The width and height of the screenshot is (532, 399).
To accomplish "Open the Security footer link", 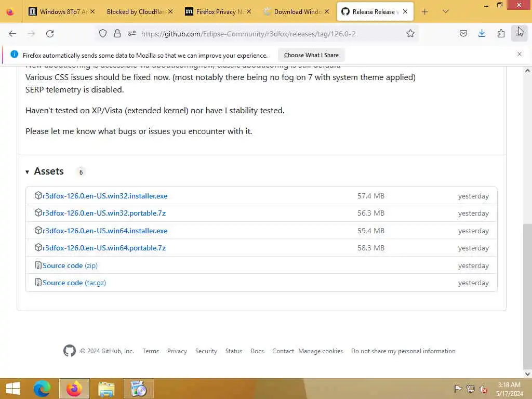I will tap(206, 351).
